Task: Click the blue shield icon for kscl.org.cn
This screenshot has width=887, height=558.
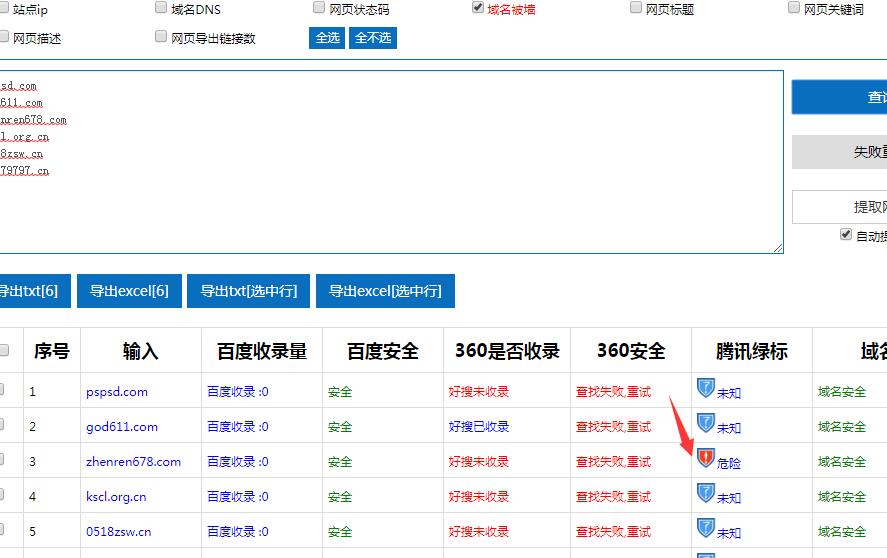Action: point(706,494)
